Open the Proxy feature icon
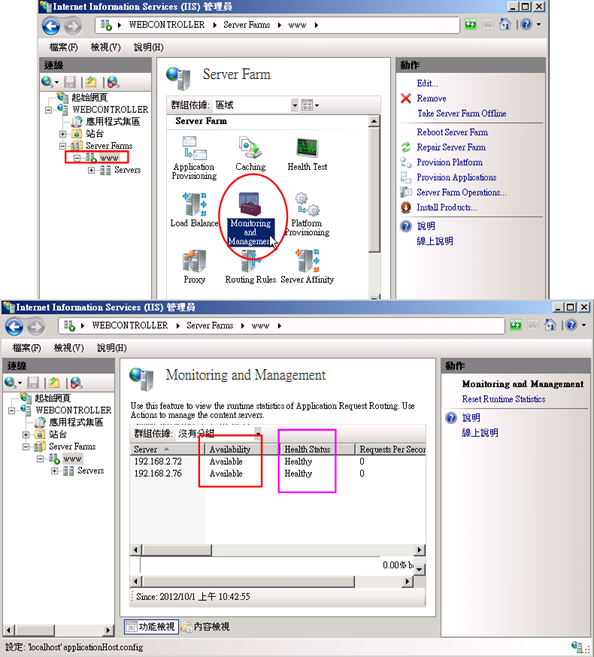The height and width of the screenshot is (657, 594). click(x=194, y=266)
